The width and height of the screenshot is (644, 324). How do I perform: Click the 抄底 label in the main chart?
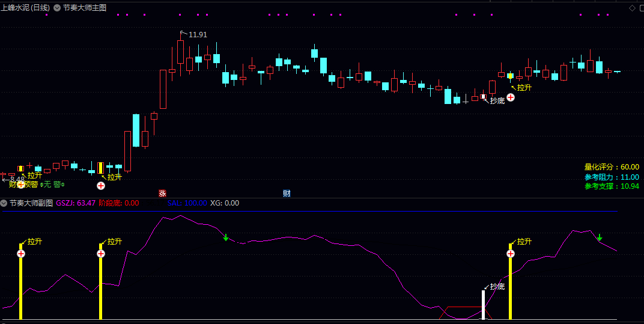coord(497,101)
